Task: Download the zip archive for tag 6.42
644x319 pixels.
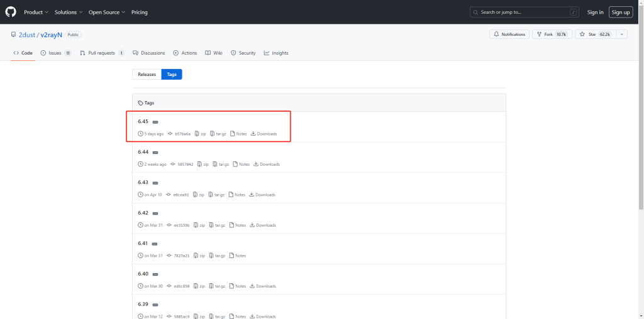Action: tap(199, 225)
